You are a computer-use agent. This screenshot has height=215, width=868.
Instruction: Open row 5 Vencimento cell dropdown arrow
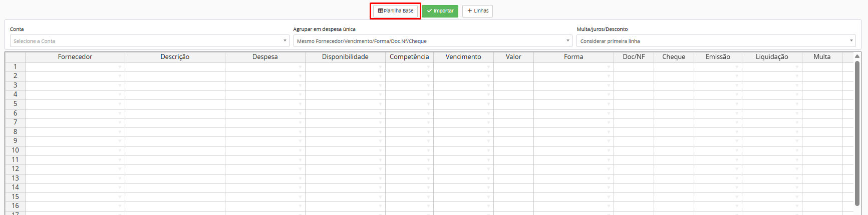point(488,104)
